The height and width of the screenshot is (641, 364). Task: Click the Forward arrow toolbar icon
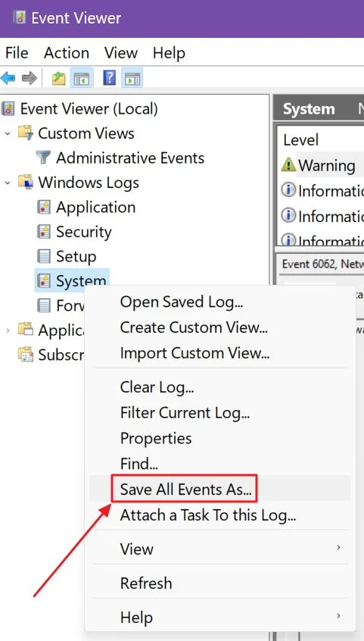30,78
